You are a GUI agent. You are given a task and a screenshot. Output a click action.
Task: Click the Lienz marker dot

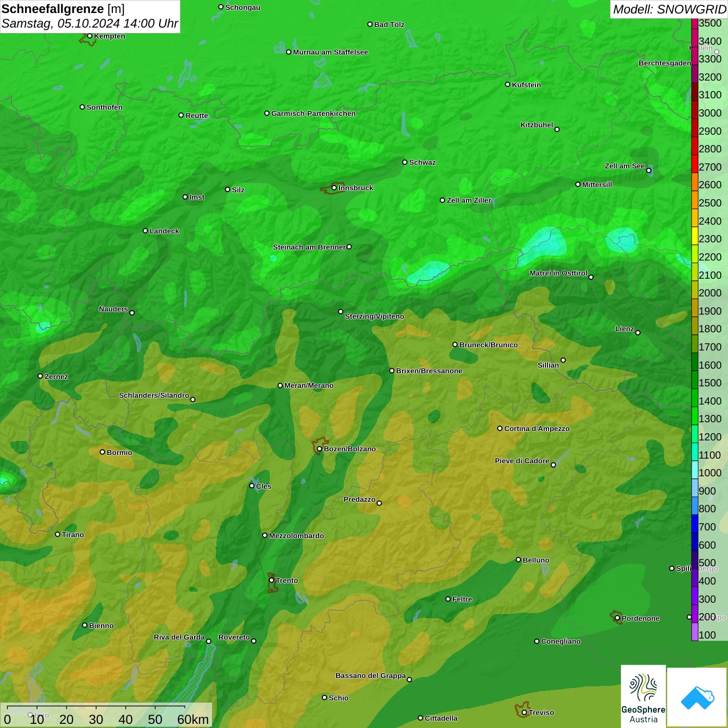638,333
